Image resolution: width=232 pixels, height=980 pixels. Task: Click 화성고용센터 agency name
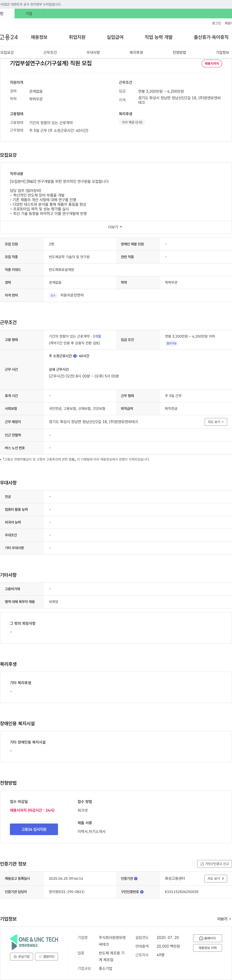[175, 879]
